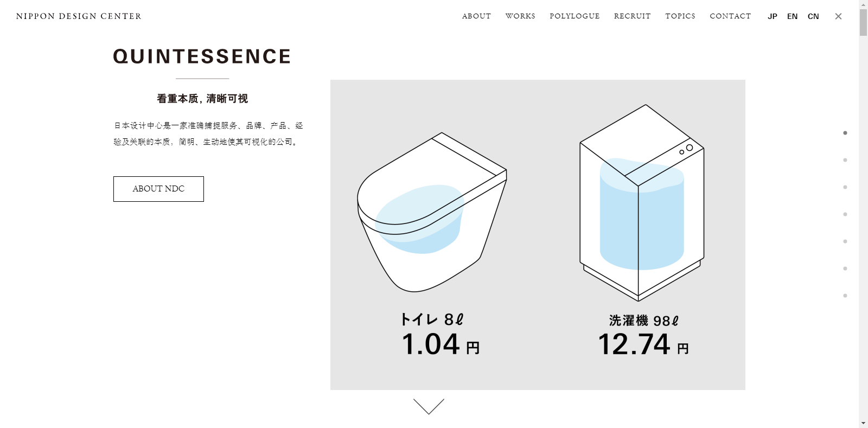The height and width of the screenshot is (428, 868).
Task: Click the Nippon Design Center logo
Action: pos(79,16)
